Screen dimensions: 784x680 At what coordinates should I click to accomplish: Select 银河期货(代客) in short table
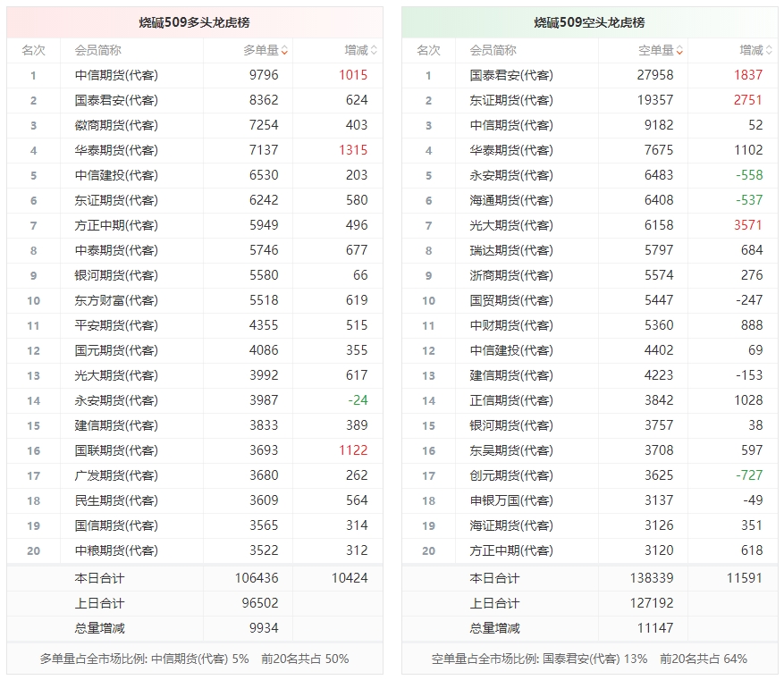tap(590, 425)
